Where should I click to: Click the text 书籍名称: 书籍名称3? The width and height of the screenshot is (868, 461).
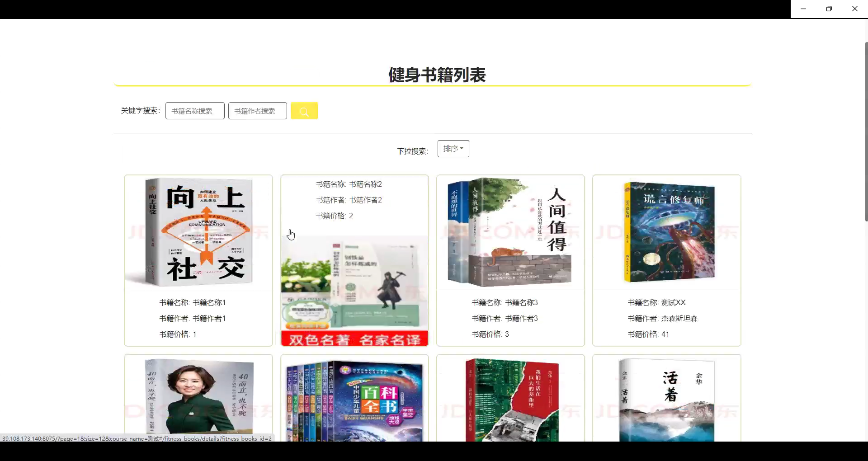[x=505, y=302]
